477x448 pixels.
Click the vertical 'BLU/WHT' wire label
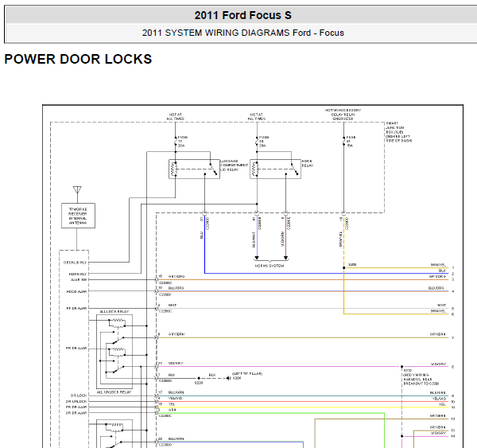(254, 240)
